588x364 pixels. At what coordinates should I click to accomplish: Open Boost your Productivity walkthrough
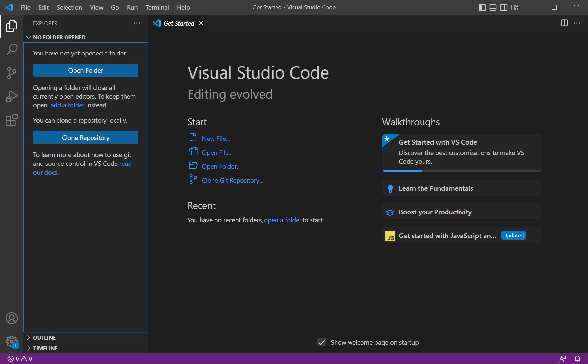coord(461,212)
